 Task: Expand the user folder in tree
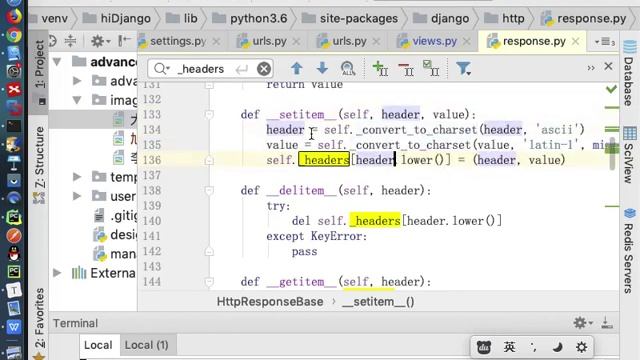(77, 196)
